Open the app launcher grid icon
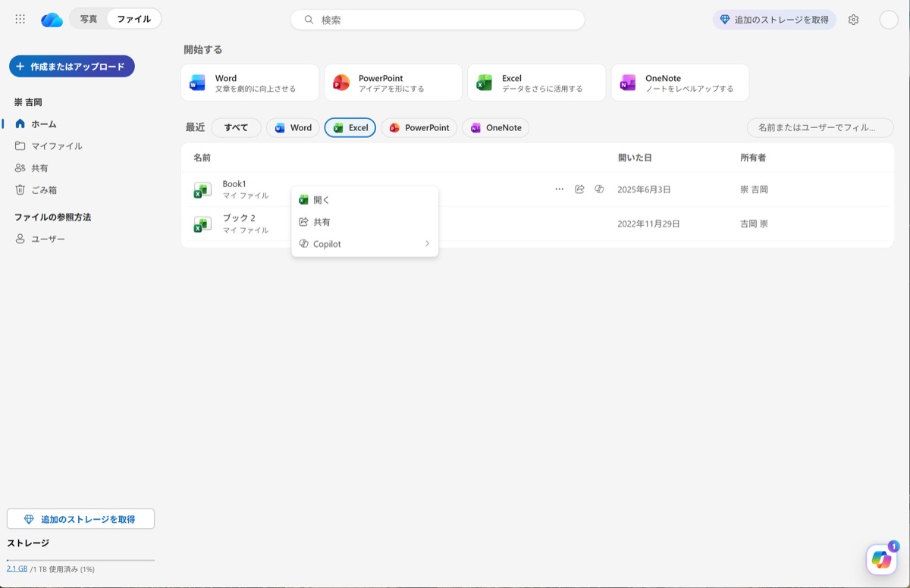Image resolution: width=910 pixels, height=588 pixels. [x=20, y=20]
